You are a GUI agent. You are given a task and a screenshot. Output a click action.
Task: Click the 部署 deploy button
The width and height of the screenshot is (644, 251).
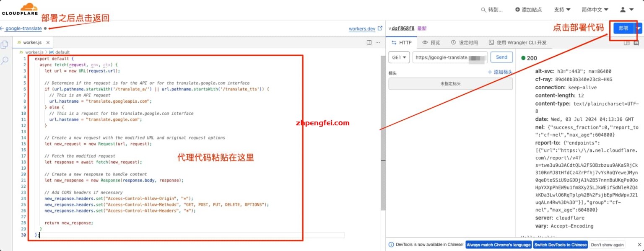[623, 28]
